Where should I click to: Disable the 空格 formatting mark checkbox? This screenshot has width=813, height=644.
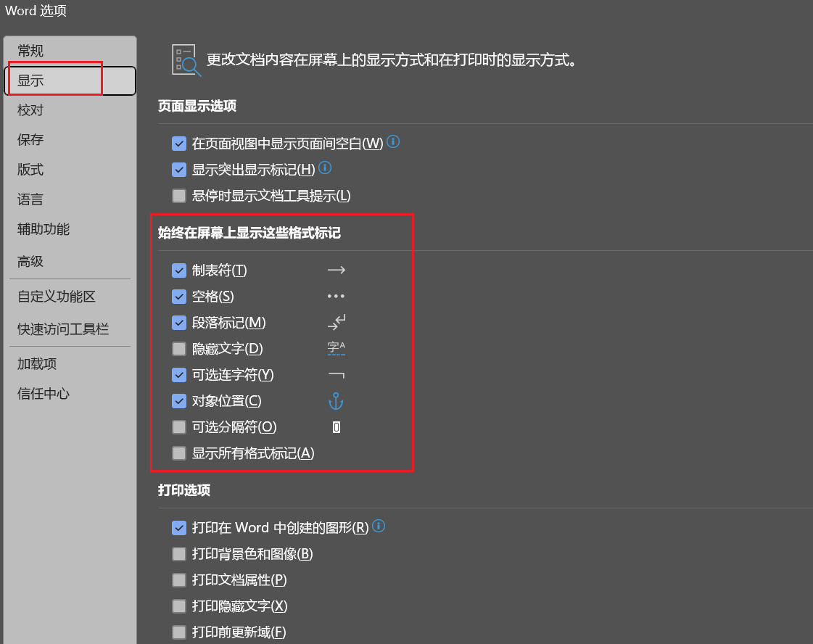click(x=179, y=297)
